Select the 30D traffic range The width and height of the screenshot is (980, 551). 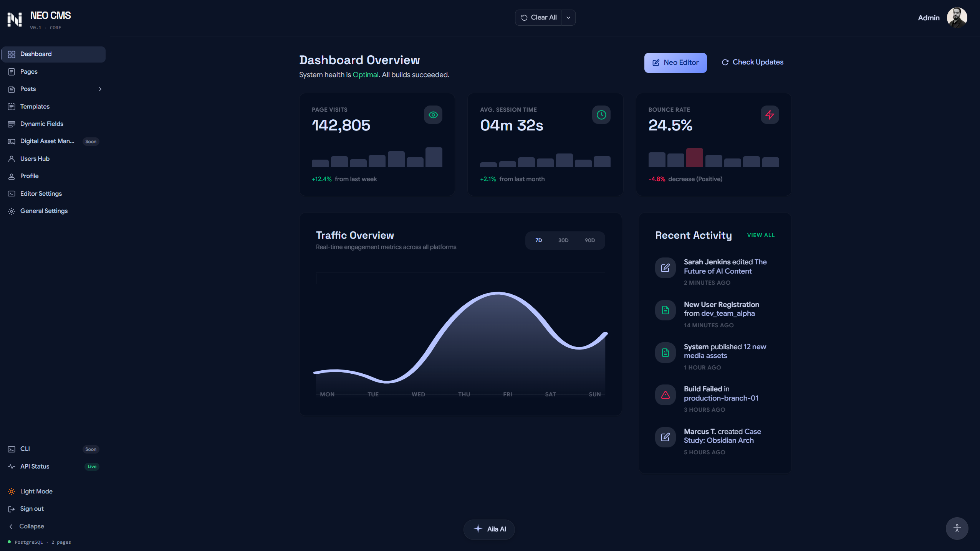coord(563,240)
